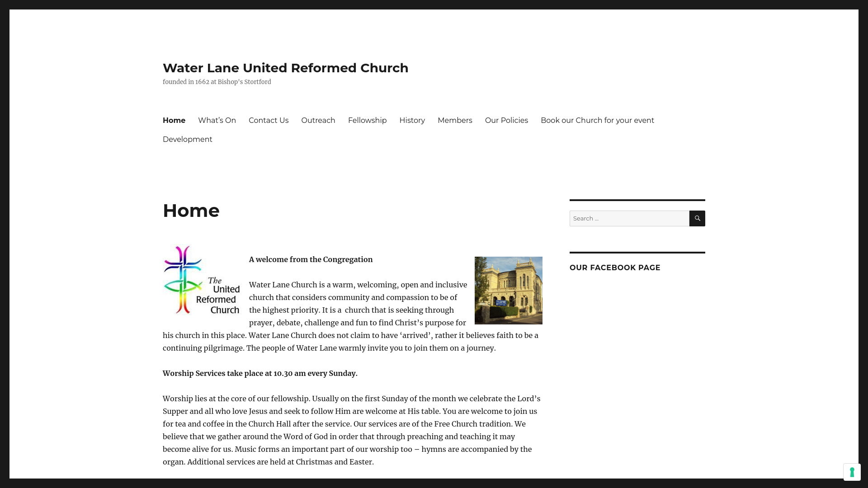Image resolution: width=868 pixels, height=488 pixels.
Task: Open the Members menu item
Action: (455, 120)
